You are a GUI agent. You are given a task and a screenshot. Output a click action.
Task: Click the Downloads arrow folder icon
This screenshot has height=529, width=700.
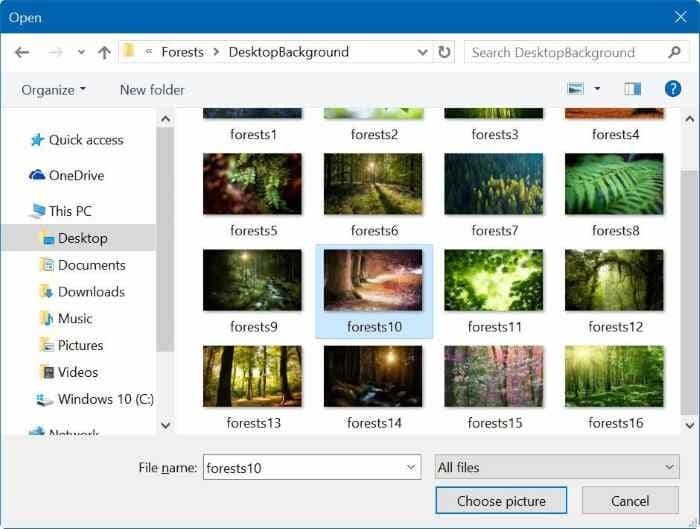click(x=47, y=292)
